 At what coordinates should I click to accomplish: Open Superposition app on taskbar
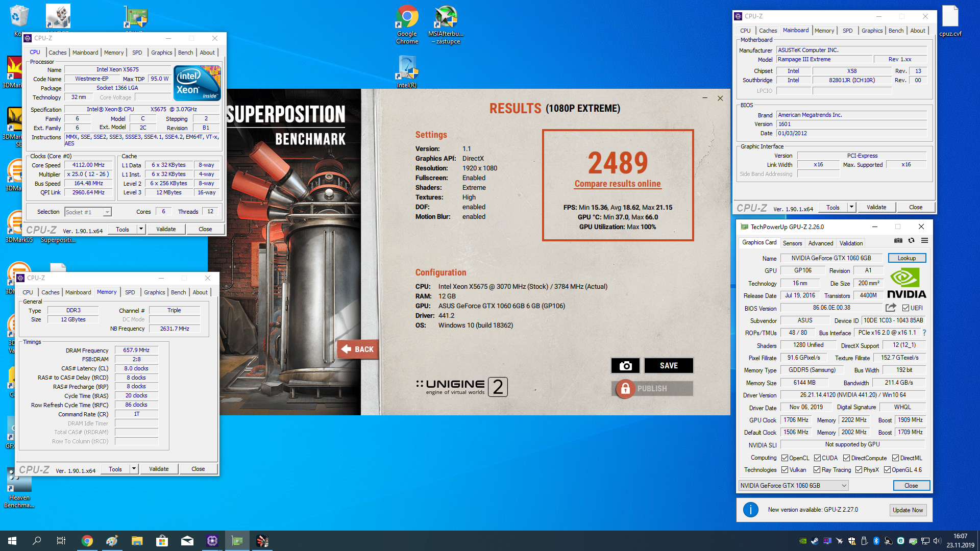tap(262, 541)
